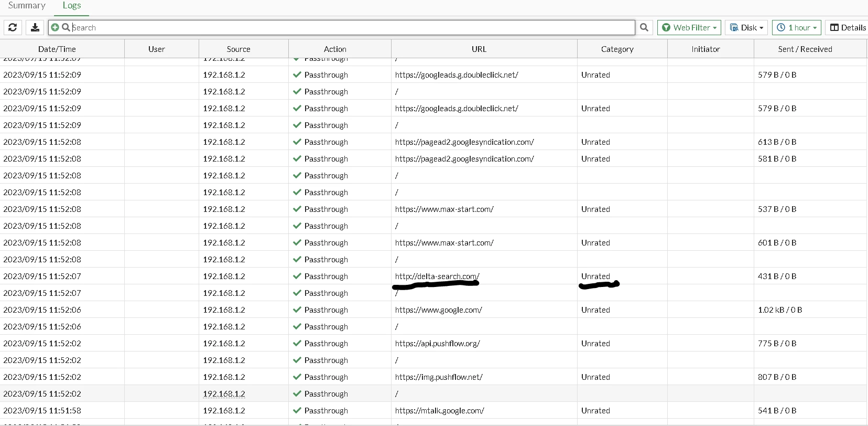The height and width of the screenshot is (426, 868).
Task: Click the Source column header
Action: coord(238,49)
